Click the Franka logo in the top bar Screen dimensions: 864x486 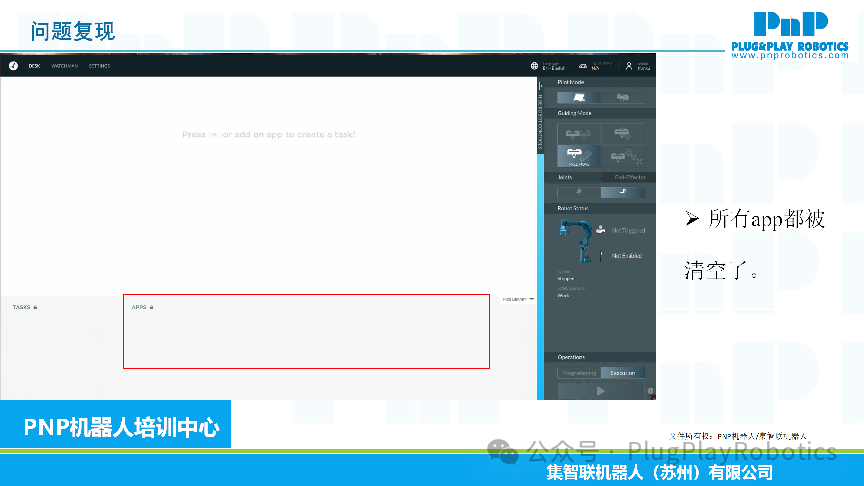13,66
